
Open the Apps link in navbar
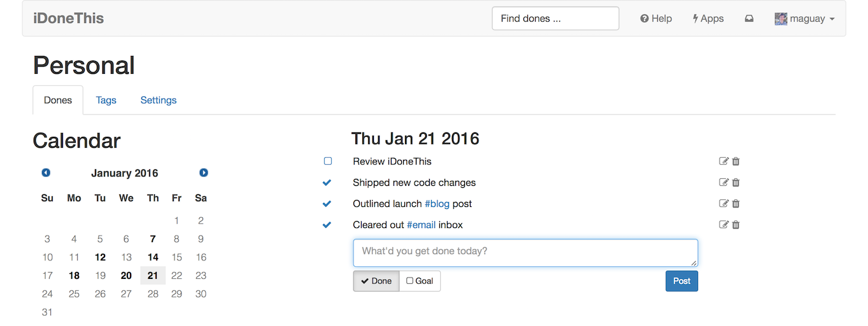click(708, 18)
